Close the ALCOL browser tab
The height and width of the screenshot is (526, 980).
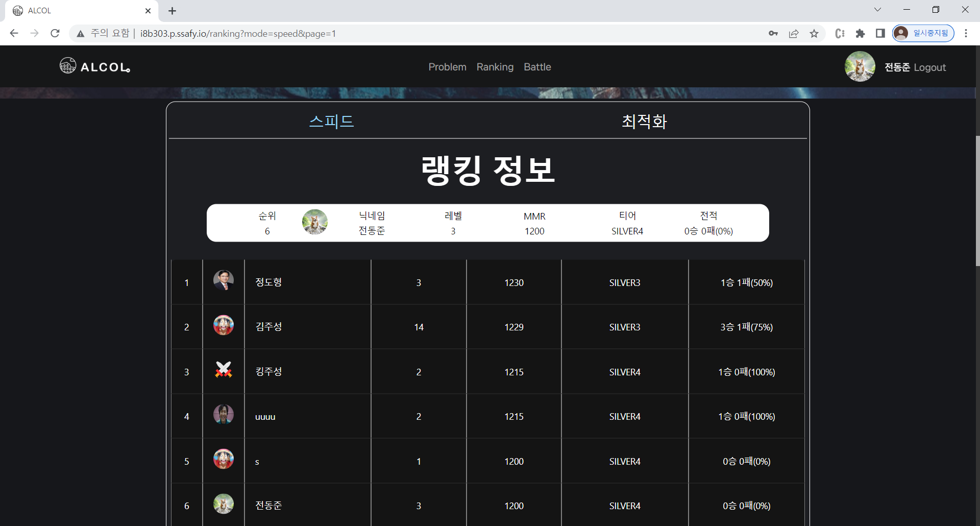(x=148, y=11)
